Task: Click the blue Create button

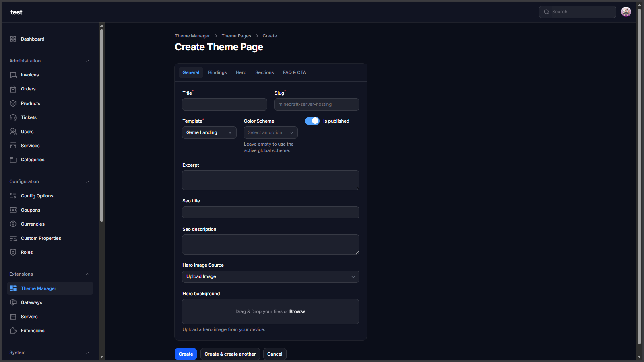Action: pyautogui.click(x=186, y=354)
